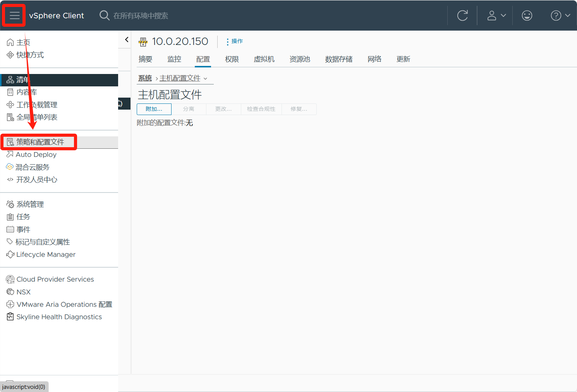This screenshot has height=392, width=577.
Task: Open 混合云服务 in the sidebar
Action: click(x=33, y=167)
